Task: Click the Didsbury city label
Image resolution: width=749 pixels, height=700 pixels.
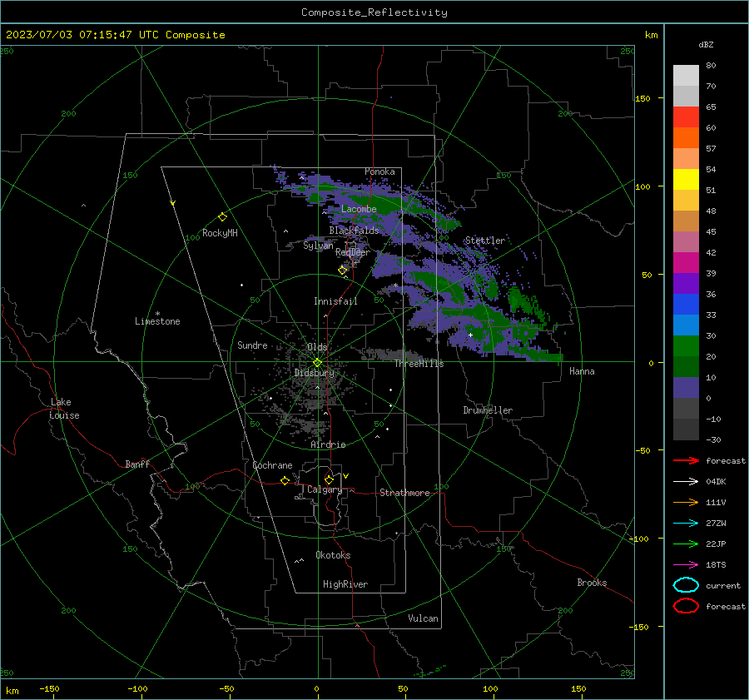Action: click(x=315, y=373)
